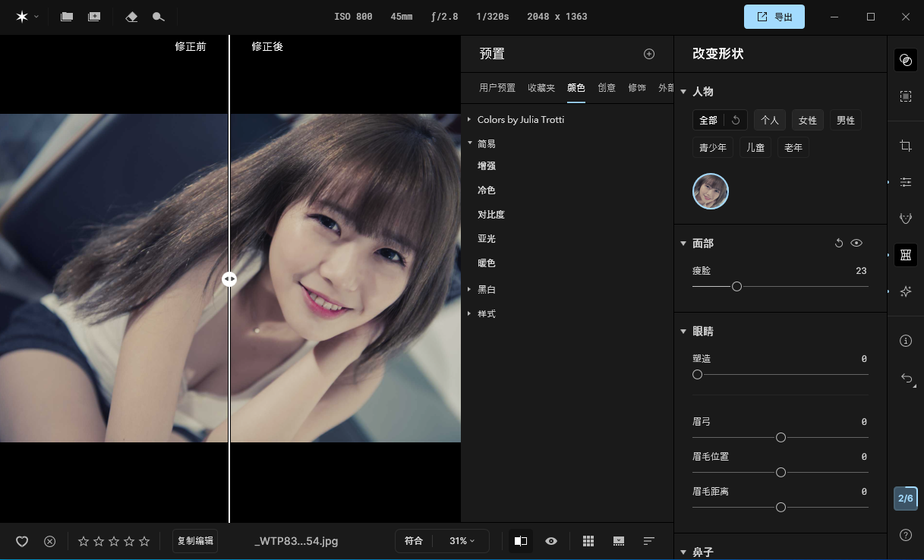Open the reshape body panel icon

[905, 255]
